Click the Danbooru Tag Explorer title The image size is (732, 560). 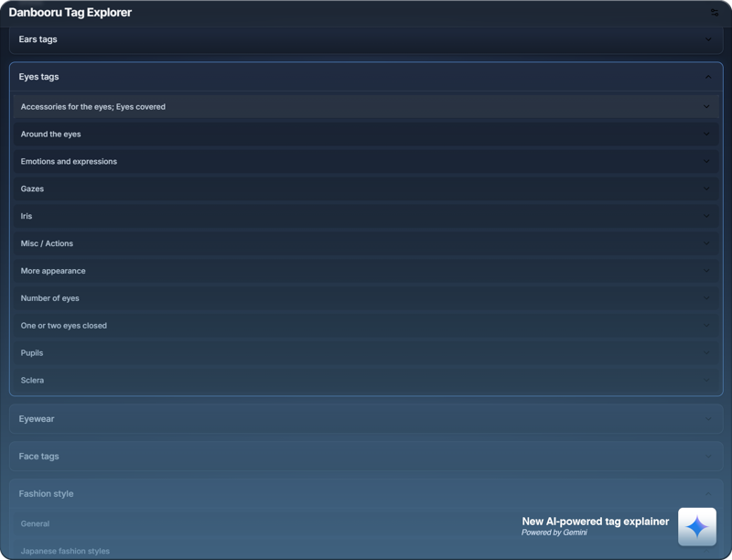tap(70, 13)
